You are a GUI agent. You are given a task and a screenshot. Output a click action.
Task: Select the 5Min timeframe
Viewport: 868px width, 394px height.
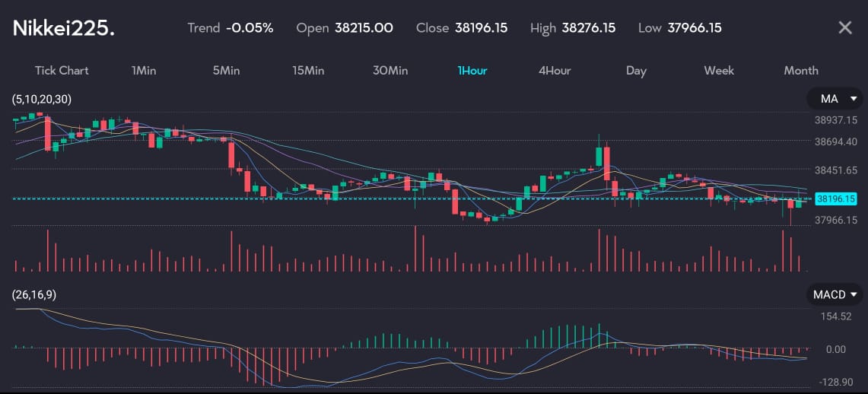pyautogui.click(x=226, y=71)
